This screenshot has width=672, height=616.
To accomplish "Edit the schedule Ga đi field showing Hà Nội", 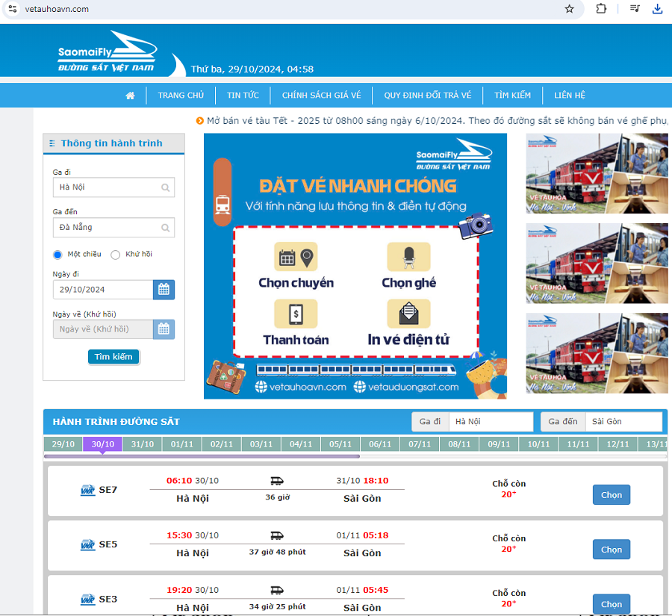I will (491, 421).
